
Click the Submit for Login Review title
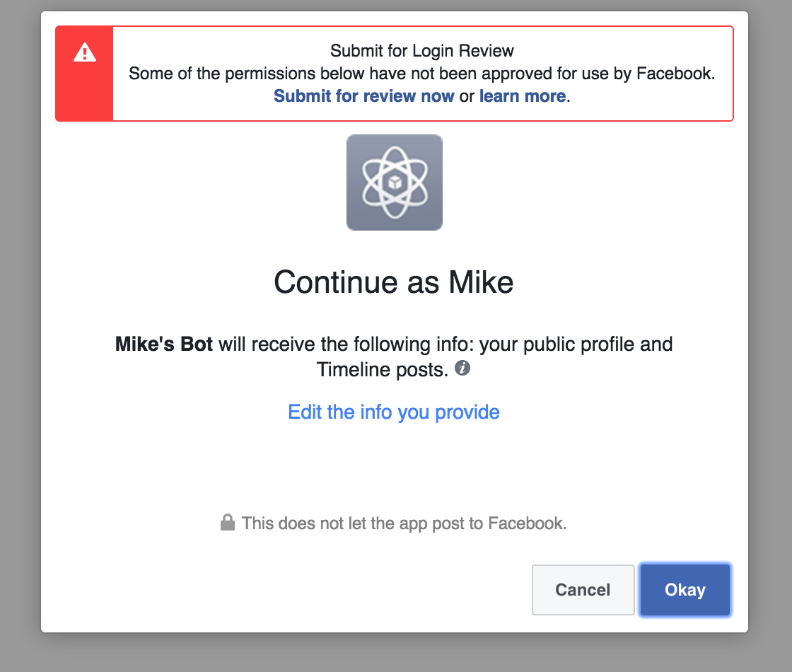pos(422,51)
